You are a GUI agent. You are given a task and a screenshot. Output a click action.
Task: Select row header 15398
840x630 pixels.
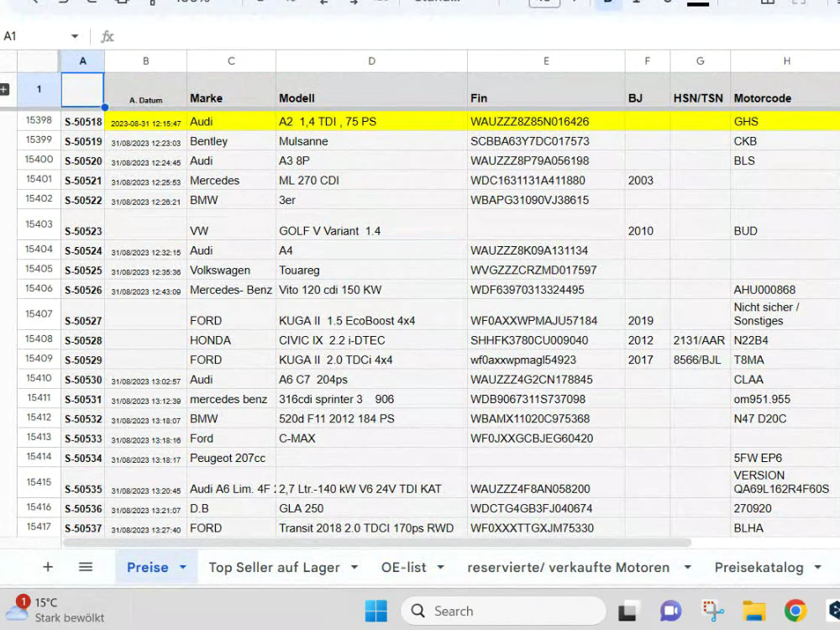click(x=39, y=120)
